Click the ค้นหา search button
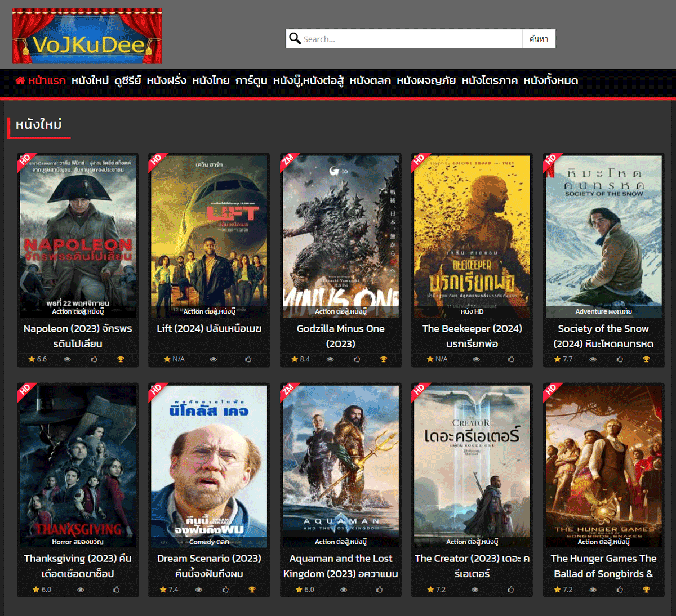The image size is (676, 616). (539, 39)
